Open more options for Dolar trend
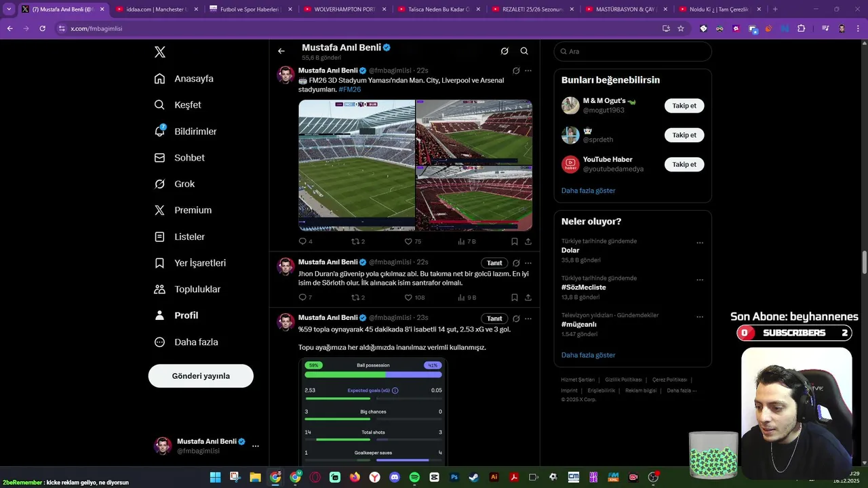Image resolution: width=868 pixels, height=488 pixels. pyautogui.click(x=700, y=243)
